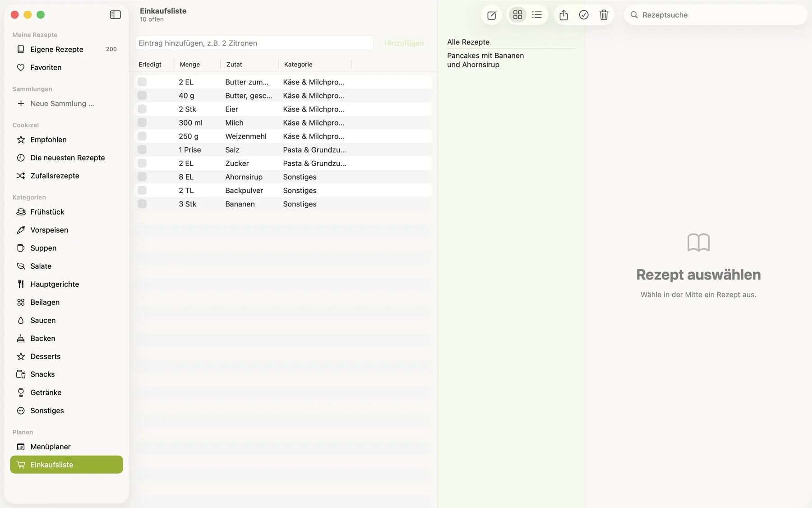The height and width of the screenshot is (508, 812).
Task: Select Vorspeisen category
Action: 66,230
